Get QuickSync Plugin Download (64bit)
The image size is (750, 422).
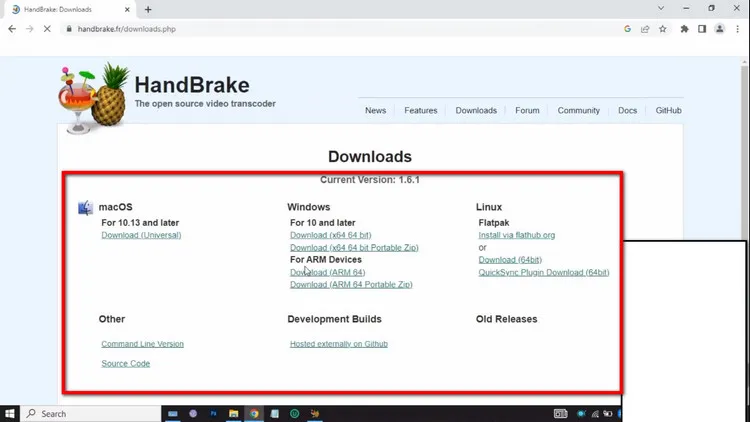pyautogui.click(x=544, y=272)
